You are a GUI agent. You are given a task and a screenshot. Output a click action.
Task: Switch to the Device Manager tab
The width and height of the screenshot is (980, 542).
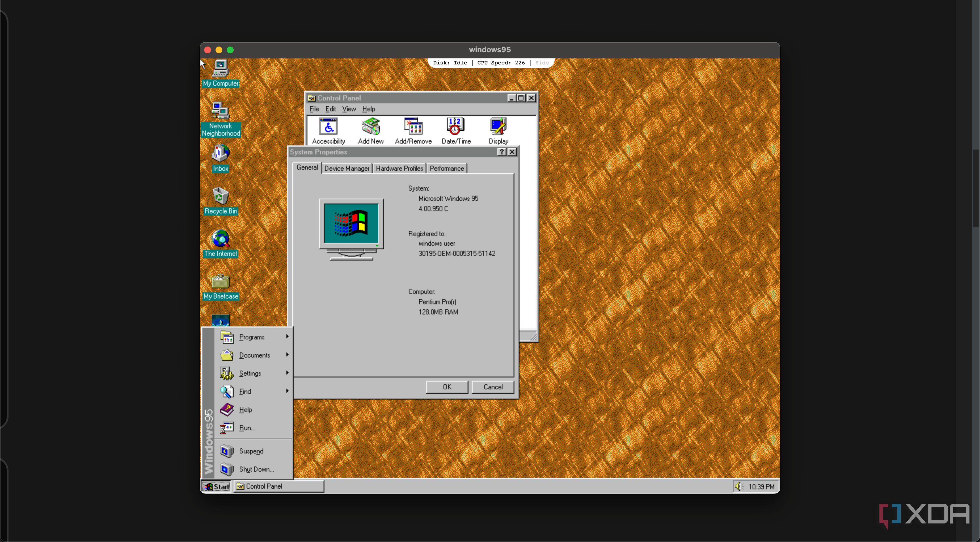pos(347,168)
